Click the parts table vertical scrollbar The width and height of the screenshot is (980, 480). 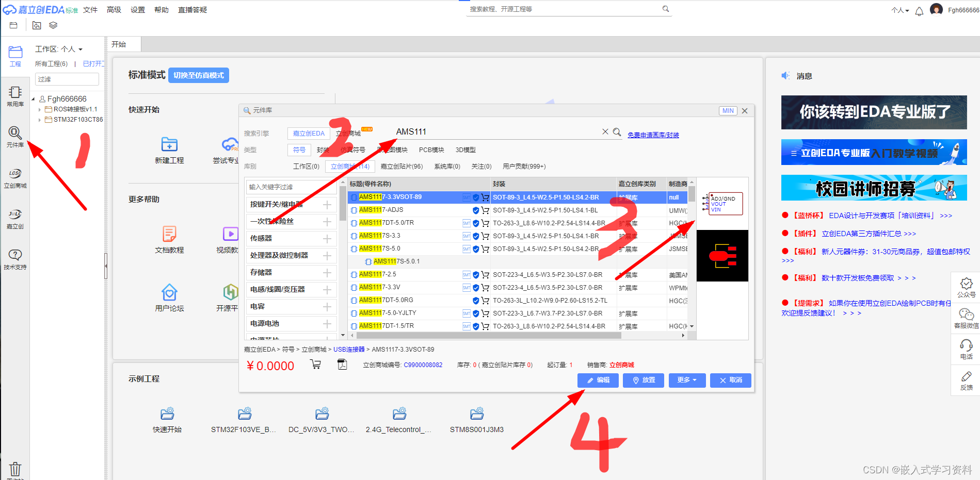(692, 194)
